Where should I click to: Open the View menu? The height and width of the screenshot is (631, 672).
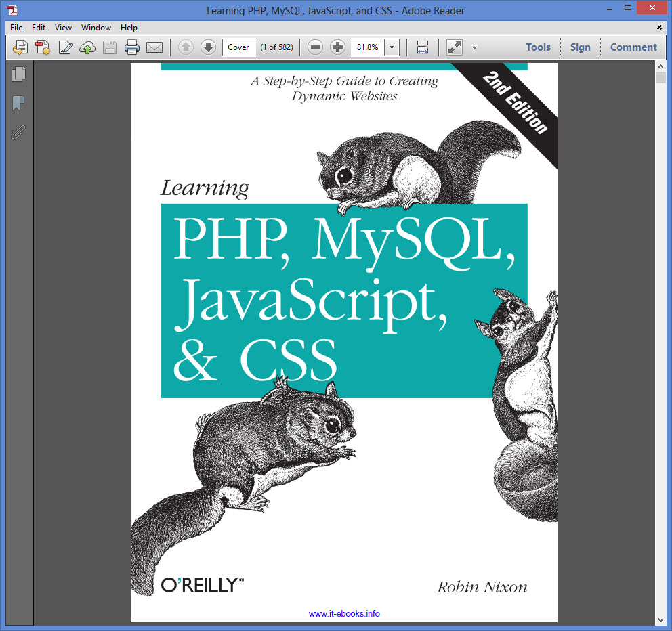(x=63, y=28)
